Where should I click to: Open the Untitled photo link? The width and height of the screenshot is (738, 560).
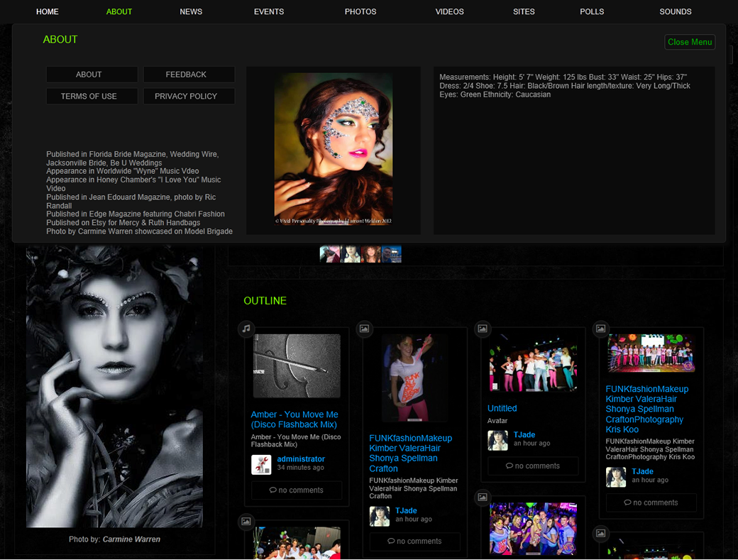pos(502,409)
